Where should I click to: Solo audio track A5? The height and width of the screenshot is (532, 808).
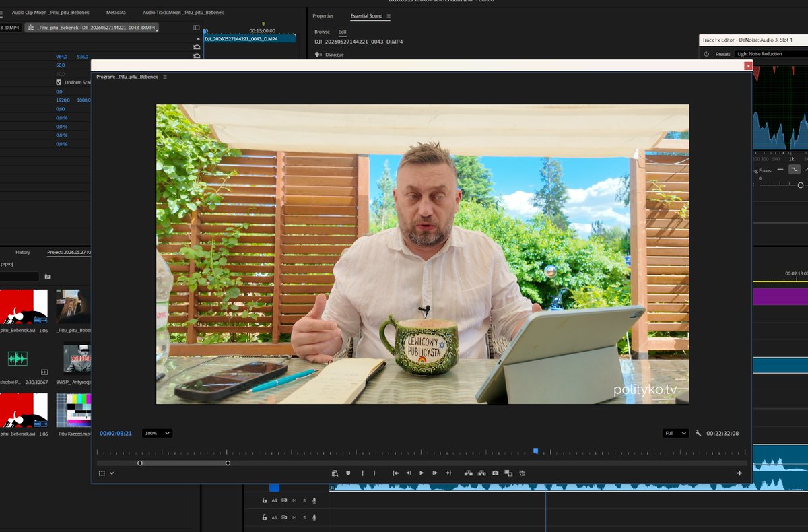[304, 518]
